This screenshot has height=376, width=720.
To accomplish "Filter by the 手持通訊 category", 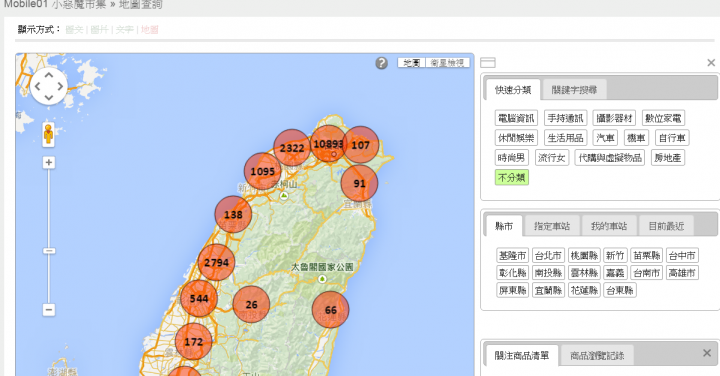I will coord(565,118).
